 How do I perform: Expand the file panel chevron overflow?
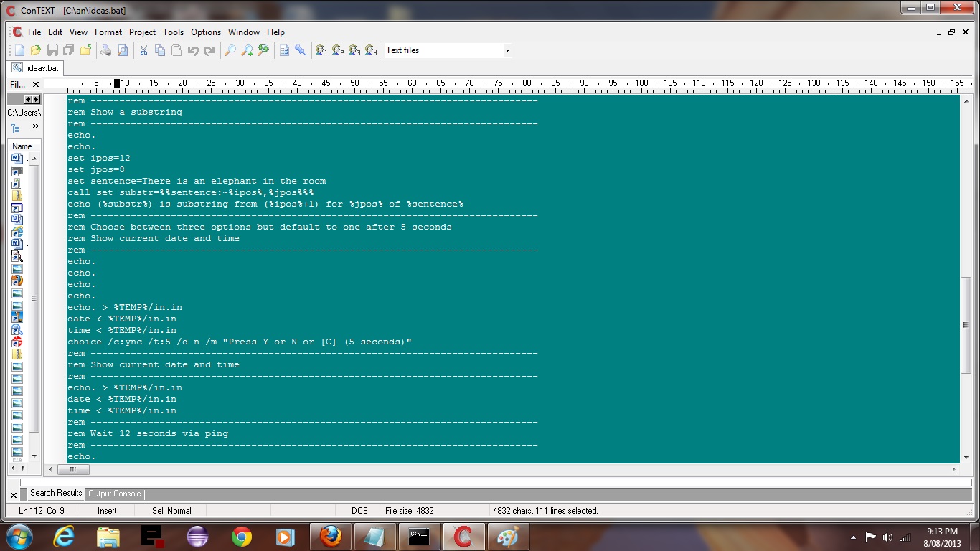[35, 126]
